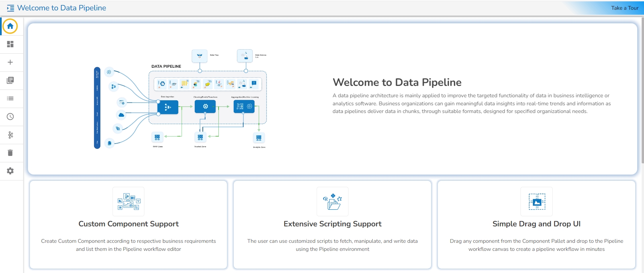Image resolution: width=644 pixels, height=273 pixels.
Task: Open the four-tile dashboard icon in sidebar
Action: [x=10, y=44]
